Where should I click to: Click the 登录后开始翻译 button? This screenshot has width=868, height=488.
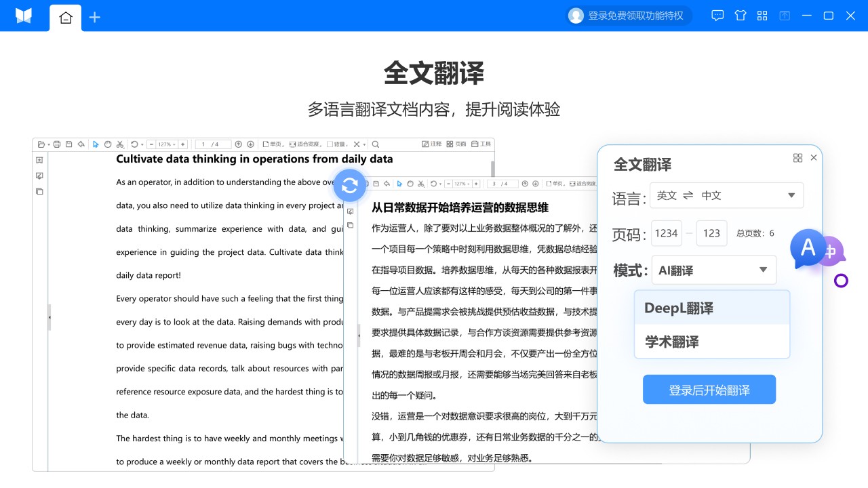click(x=709, y=390)
